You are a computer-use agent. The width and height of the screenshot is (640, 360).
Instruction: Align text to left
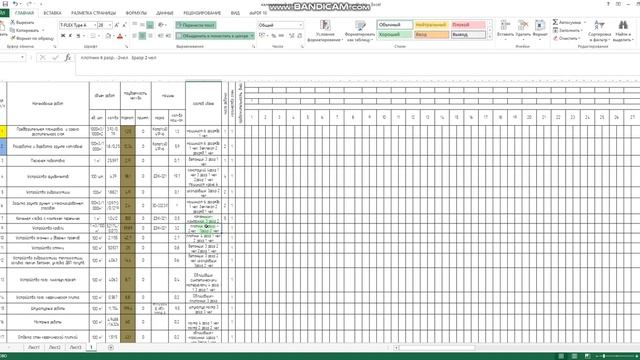click(x=135, y=36)
